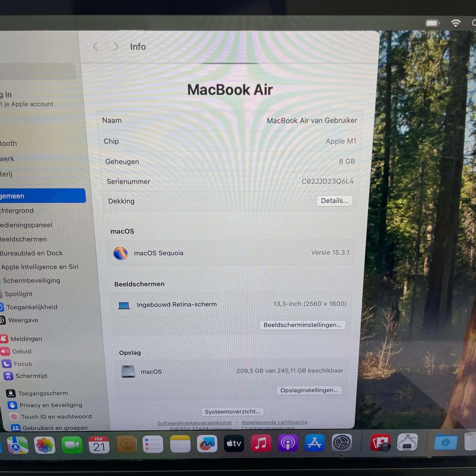Open Beeldscherminstellingen... button
476x476 pixels.
(x=303, y=325)
